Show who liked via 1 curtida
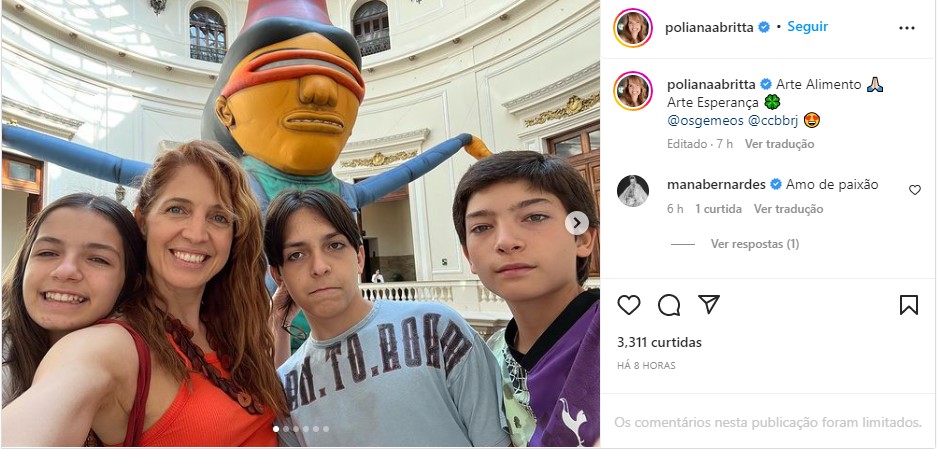The width and height of the screenshot is (937, 449). coord(718,209)
